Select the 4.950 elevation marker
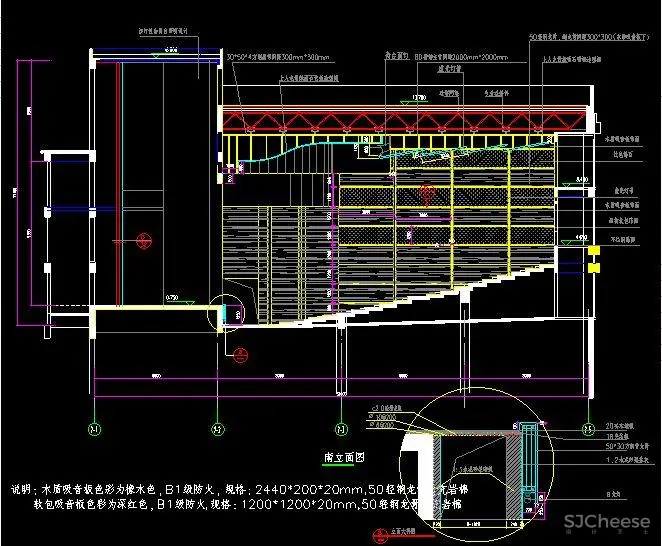This screenshot has width=662, height=546. (x=575, y=240)
